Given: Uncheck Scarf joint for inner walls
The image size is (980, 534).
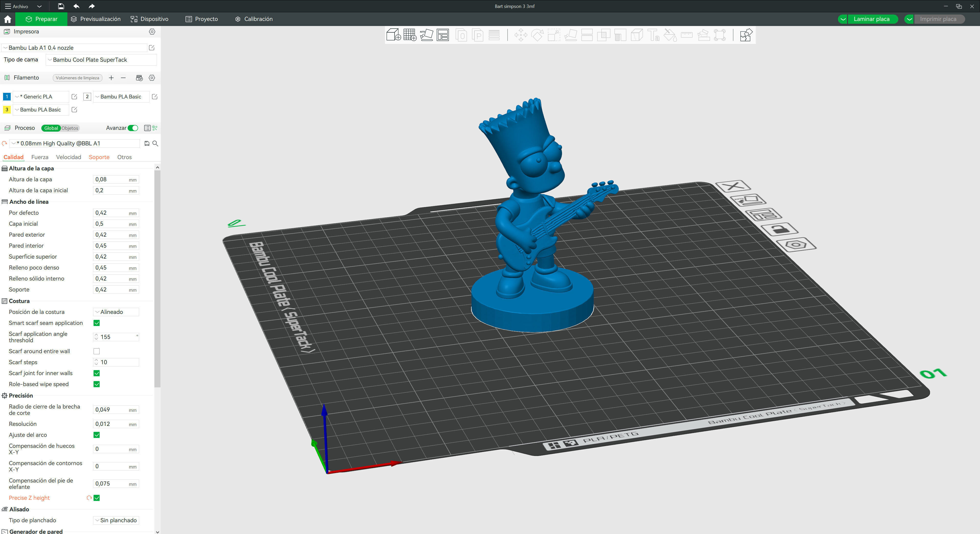Looking at the screenshot, I should (x=97, y=373).
